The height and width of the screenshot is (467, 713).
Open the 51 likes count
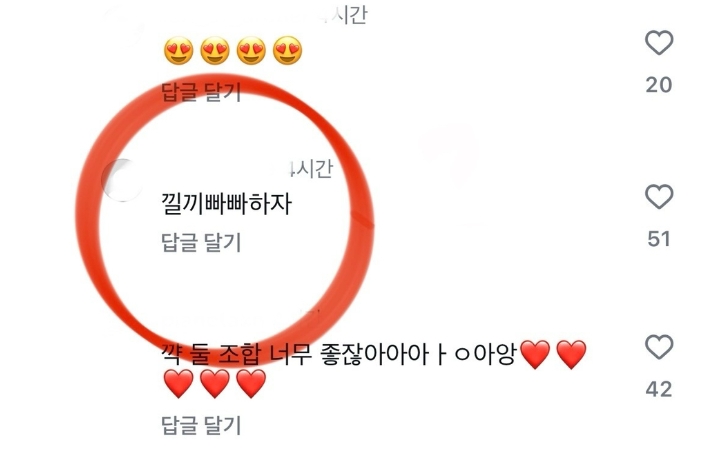659,239
